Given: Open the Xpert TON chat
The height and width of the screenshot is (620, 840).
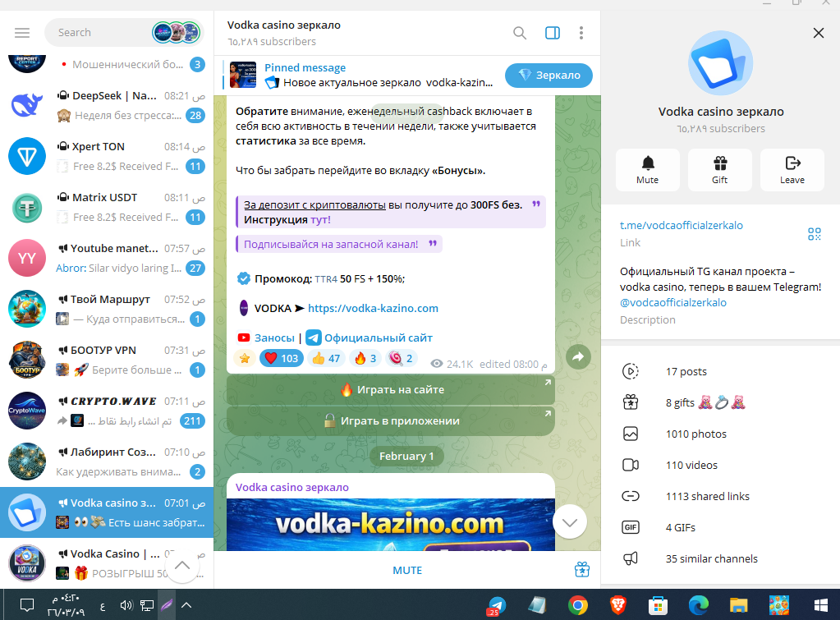Looking at the screenshot, I should pyautogui.click(x=107, y=156).
